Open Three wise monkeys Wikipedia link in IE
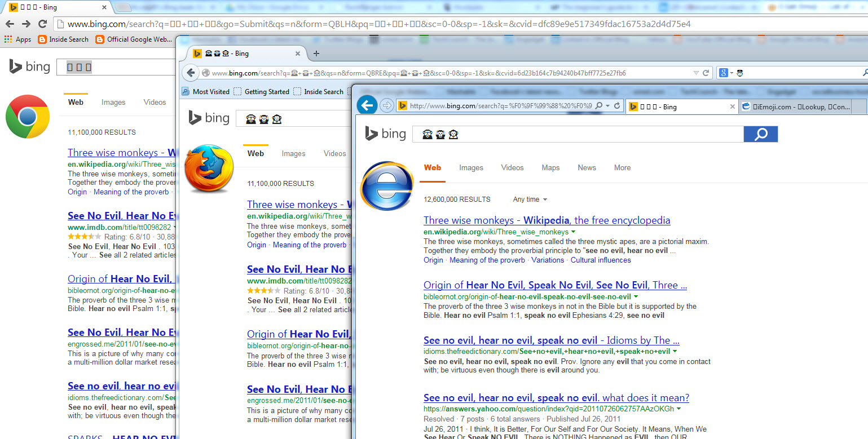Image resolution: width=868 pixels, height=439 pixels. click(x=547, y=220)
